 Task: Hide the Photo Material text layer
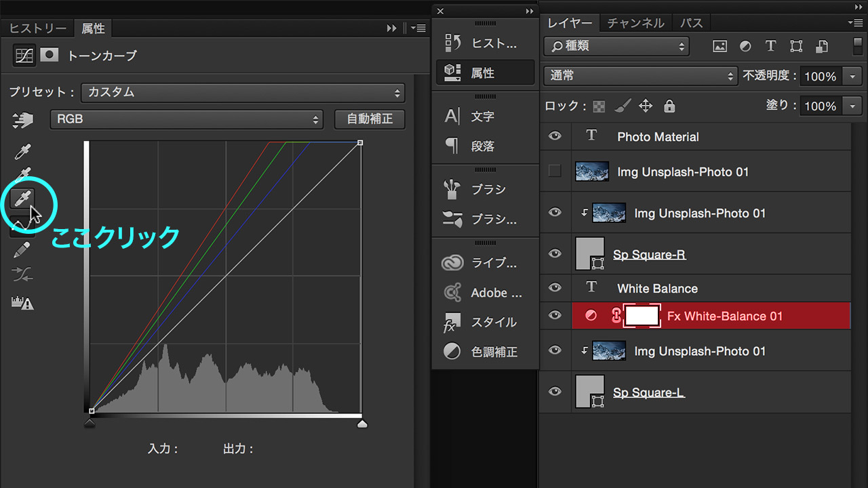(x=555, y=136)
